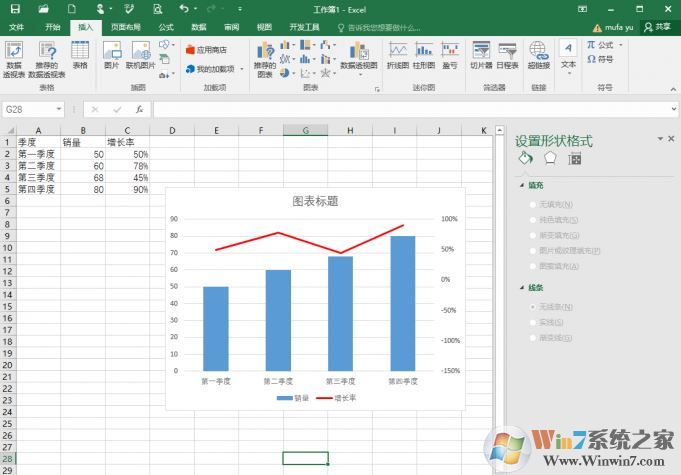Collapse the Line (线条) section
Viewport: 681px width, 475px height.
(522, 287)
